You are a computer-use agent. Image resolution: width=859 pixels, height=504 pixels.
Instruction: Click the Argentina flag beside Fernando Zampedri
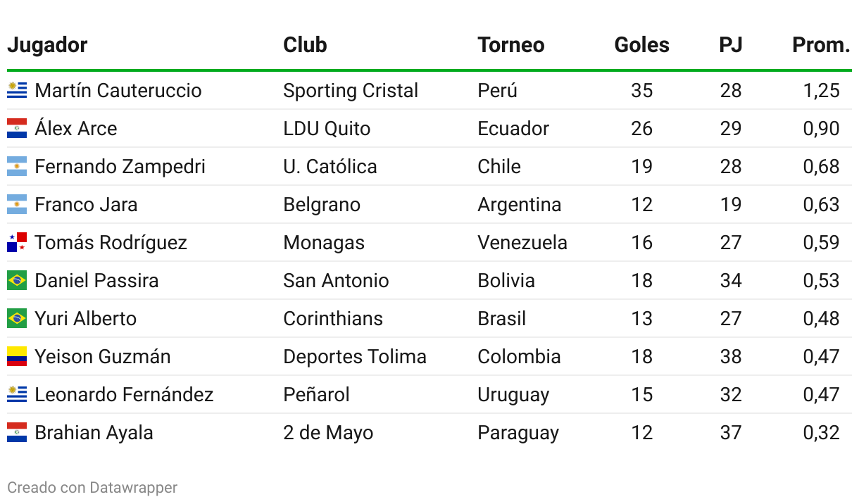point(17,166)
